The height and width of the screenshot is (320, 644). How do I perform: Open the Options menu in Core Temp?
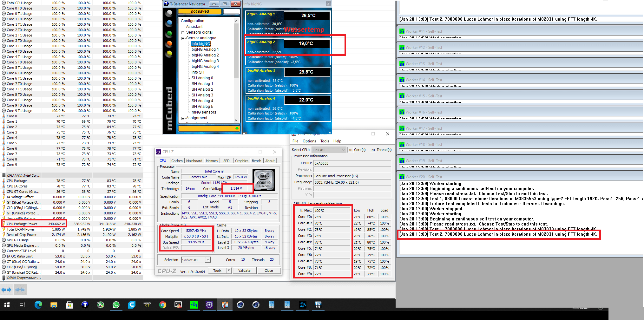(309, 141)
